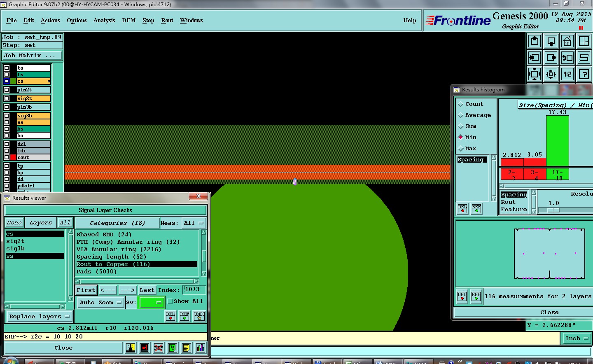Open the DFM menu
593x364 pixels.
coord(129,21)
